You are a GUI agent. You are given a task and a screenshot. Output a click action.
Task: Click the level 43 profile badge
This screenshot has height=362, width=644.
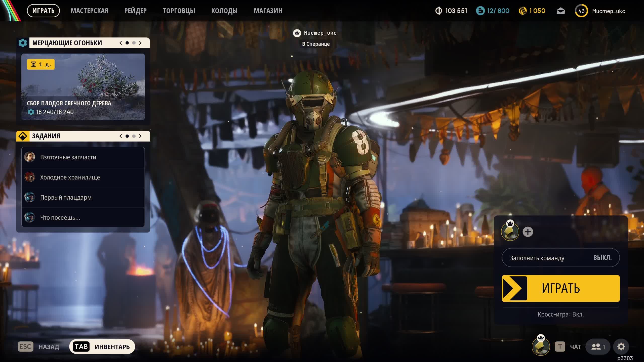(581, 11)
